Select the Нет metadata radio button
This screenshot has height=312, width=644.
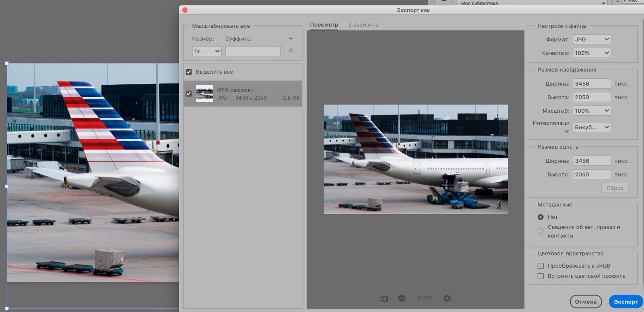pos(541,217)
